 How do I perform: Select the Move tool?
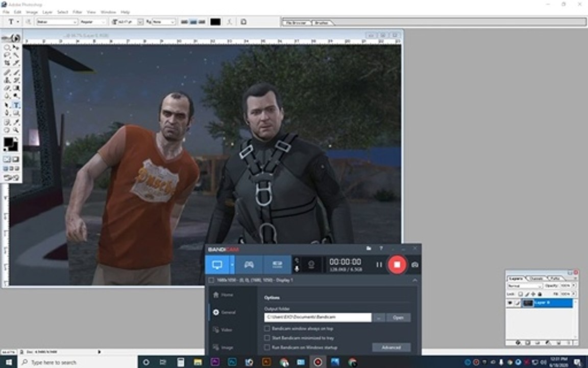pos(16,48)
